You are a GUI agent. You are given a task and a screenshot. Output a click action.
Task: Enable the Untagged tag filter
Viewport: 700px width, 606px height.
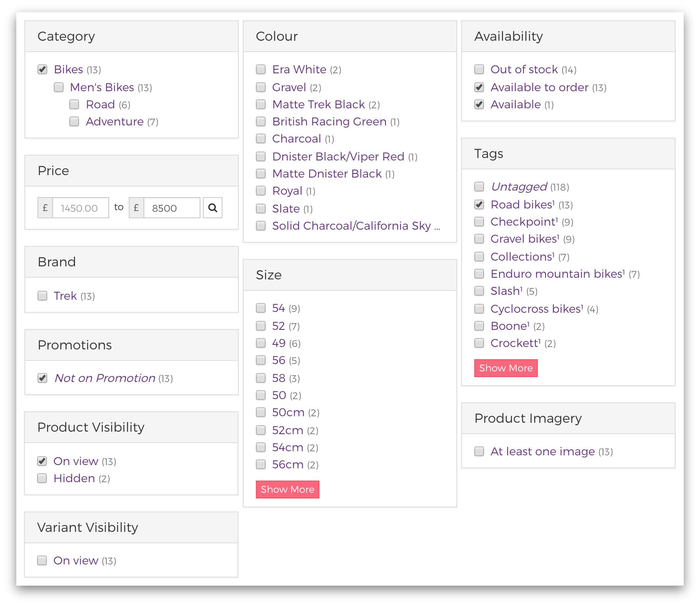click(479, 187)
